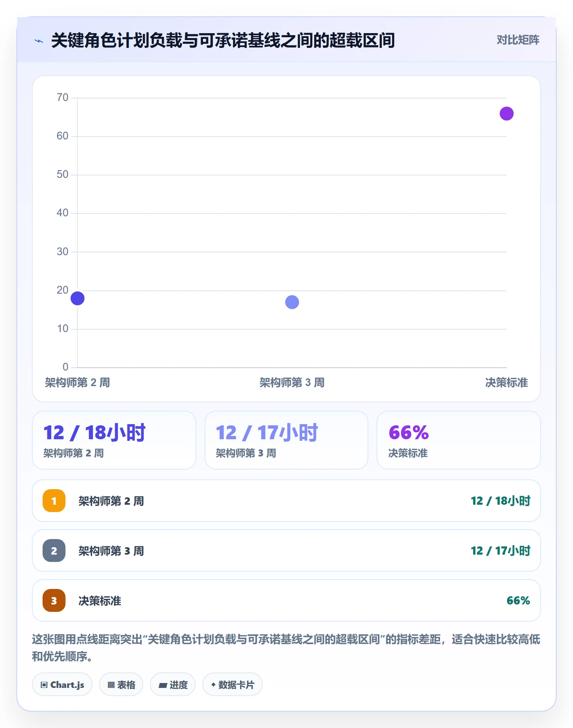The width and height of the screenshot is (573, 728).
Task: Open the 12 / 17小时 stat card
Action: tap(286, 440)
